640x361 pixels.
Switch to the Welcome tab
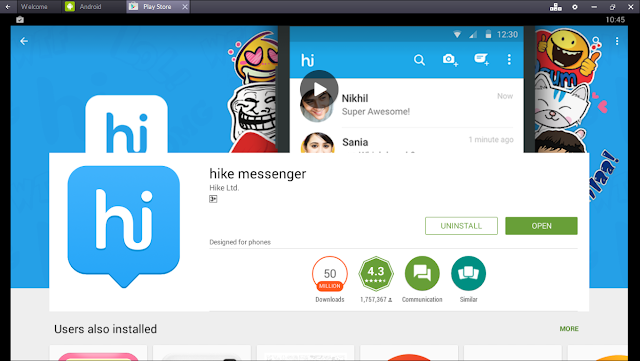(34, 7)
